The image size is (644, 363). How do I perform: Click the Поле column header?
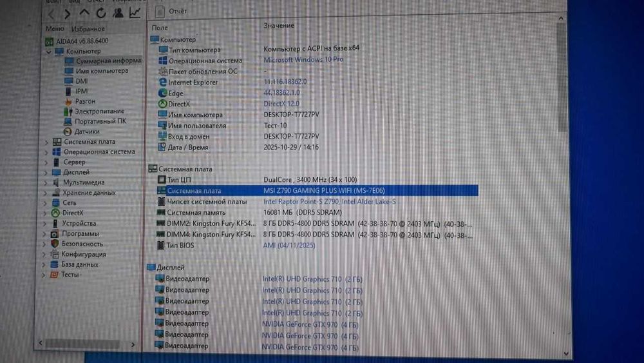click(160, 28)
